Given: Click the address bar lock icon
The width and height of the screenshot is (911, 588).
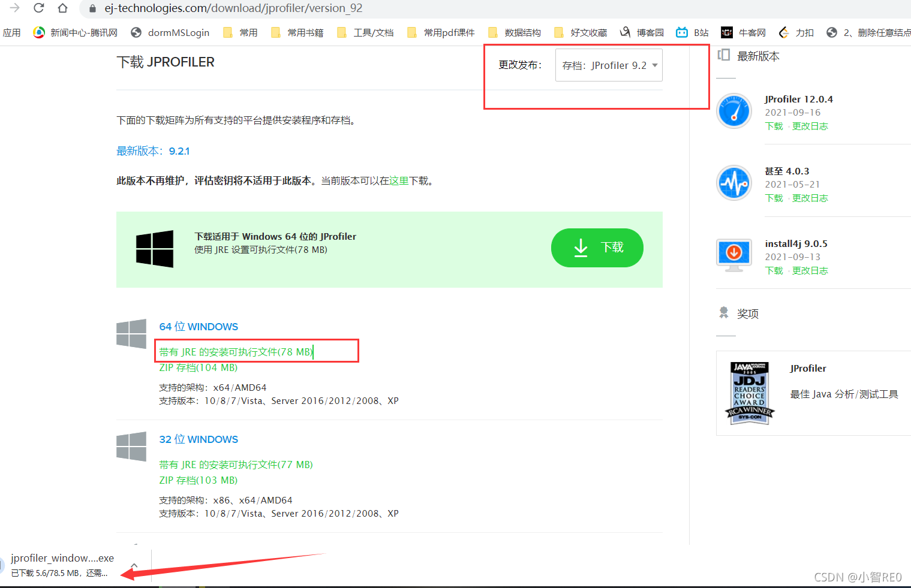Looking at the screenshot, I should pyautogui.click(x=92, y=8).
